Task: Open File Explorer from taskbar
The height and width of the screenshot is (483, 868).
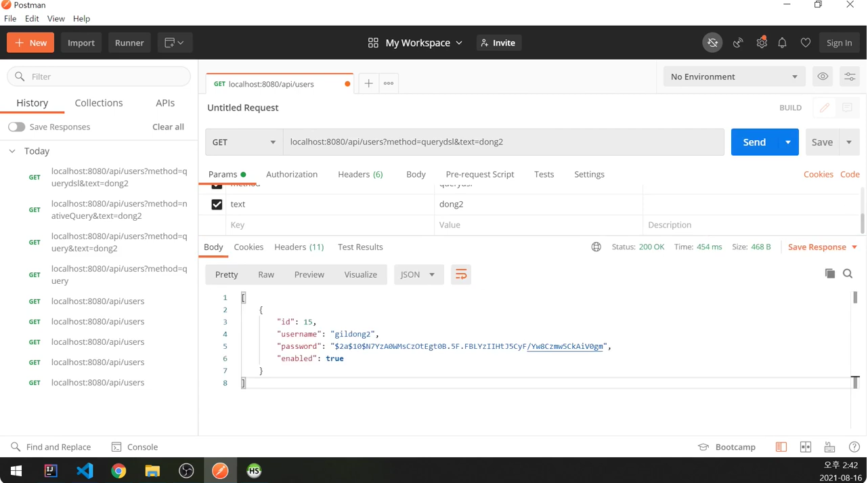Action: (x=152, y=471)
